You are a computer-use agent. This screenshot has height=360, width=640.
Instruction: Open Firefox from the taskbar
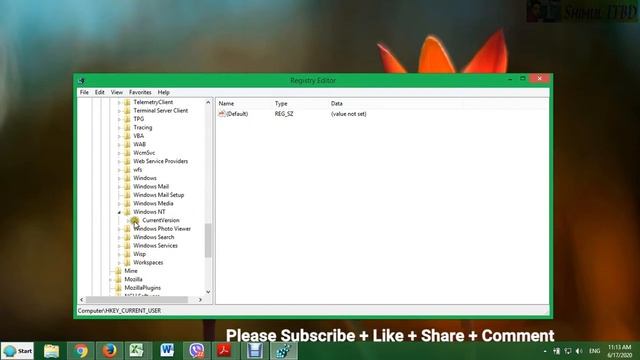click(x=109, y=351)
